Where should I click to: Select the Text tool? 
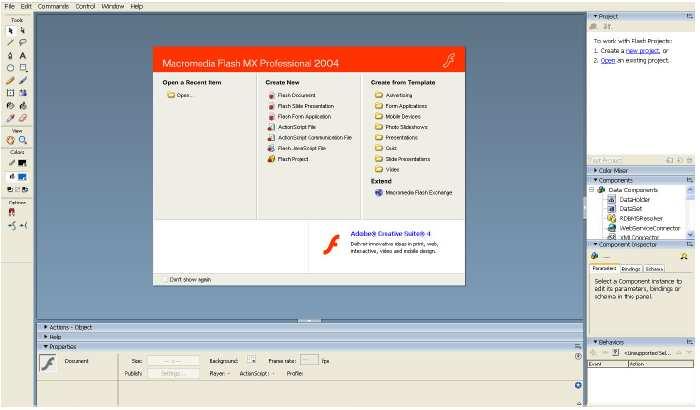click(23, 55)
